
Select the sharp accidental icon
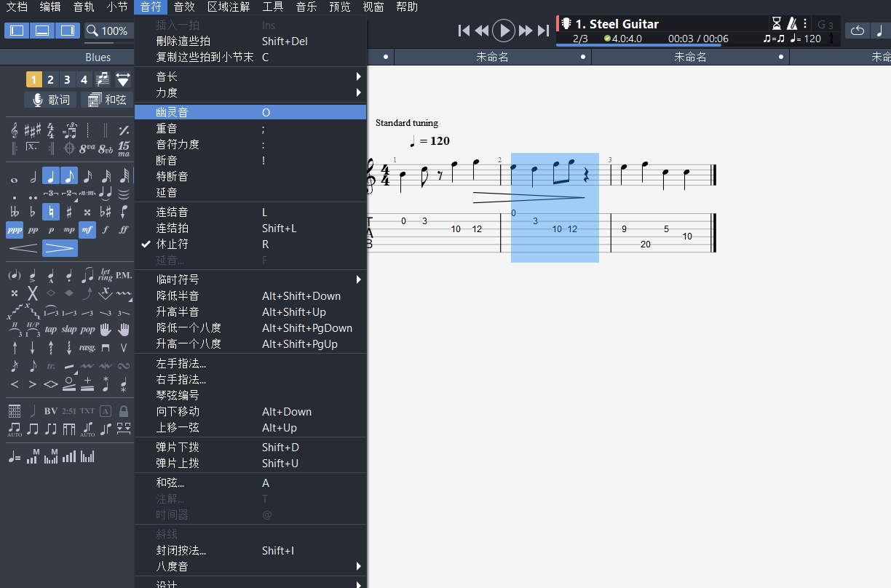(x=68, y=211)
